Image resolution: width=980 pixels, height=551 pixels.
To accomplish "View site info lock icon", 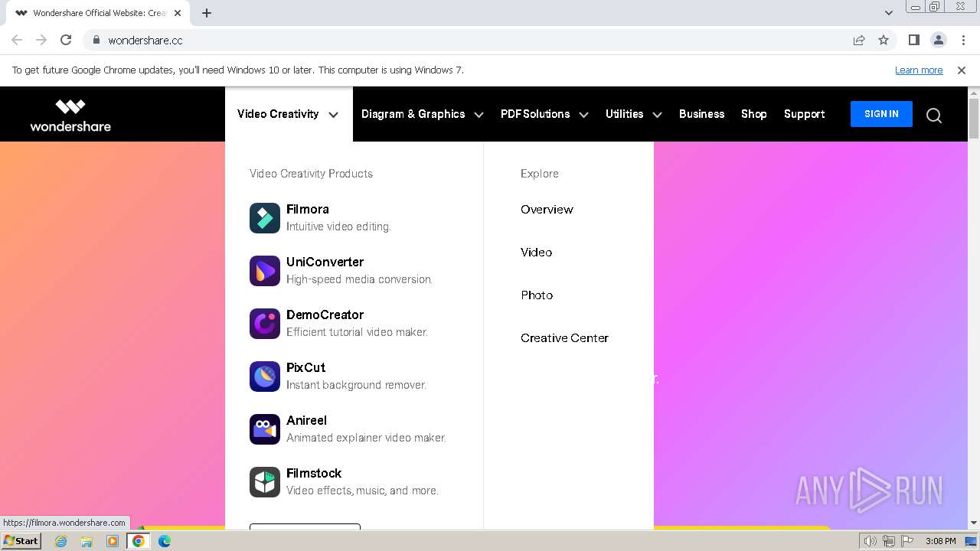I will pyautogui.click(x=96, y=41).
